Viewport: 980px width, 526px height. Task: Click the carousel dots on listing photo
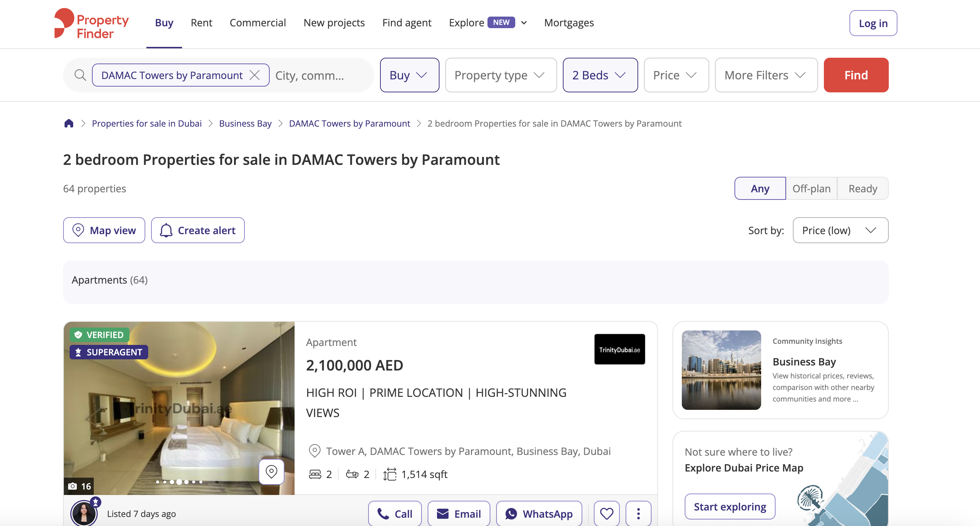179,482
